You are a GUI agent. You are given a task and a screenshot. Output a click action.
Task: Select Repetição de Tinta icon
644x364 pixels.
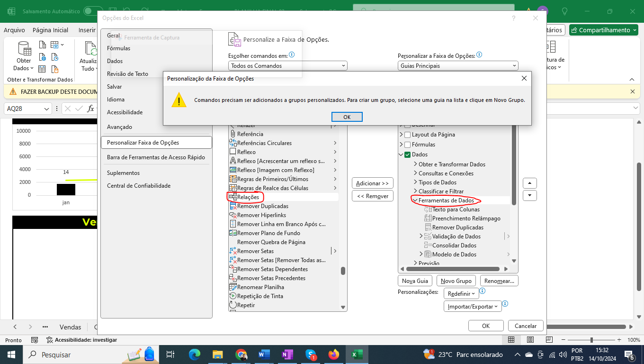tap(233, 296)
